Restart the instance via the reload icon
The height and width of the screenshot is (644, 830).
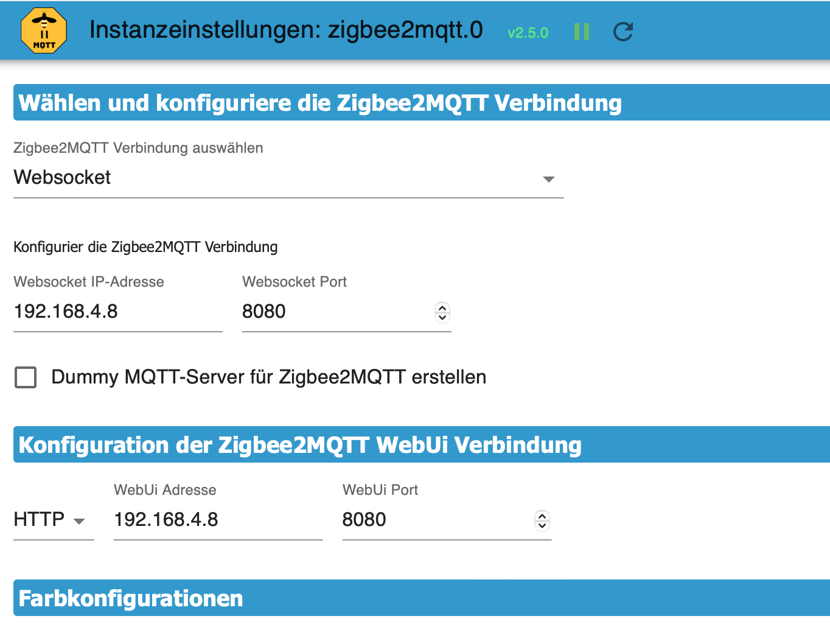[623, 32]
